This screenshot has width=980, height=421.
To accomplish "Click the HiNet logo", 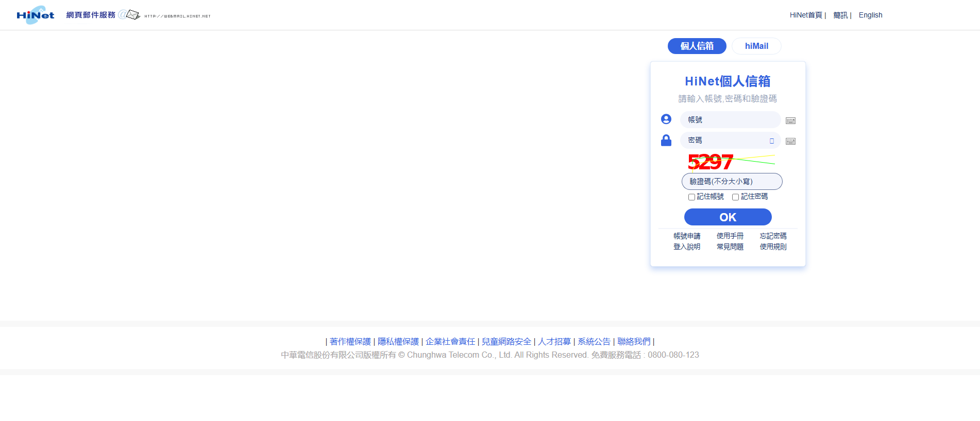I will click(x=35, y=15).
